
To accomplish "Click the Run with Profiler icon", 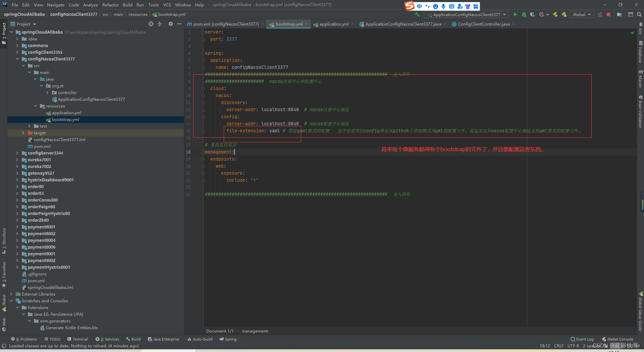I will pos(541,14).
